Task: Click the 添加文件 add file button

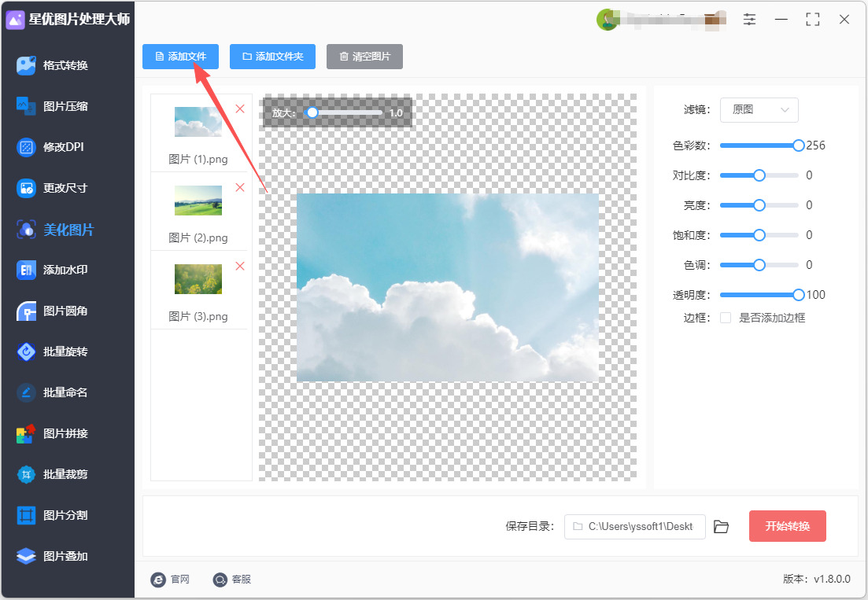Action: tap(180, 57)
